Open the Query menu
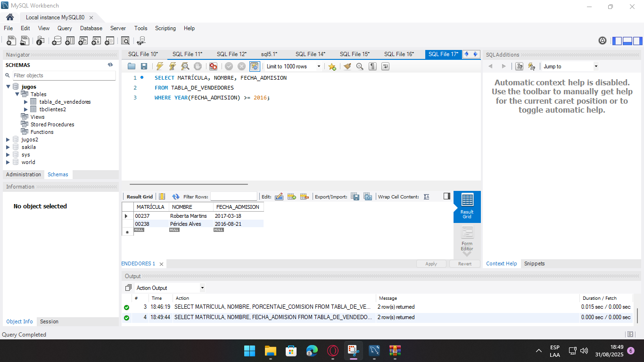Screen dimensions: 644x362 [65, 28]
